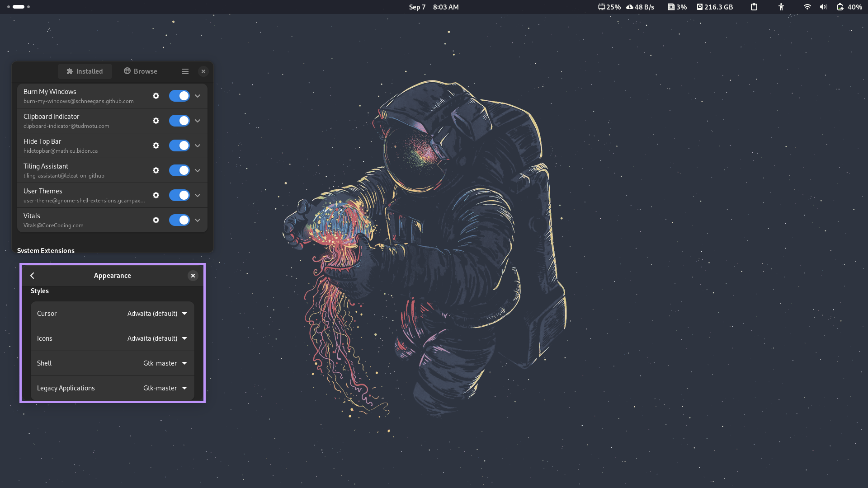Image resolution: width=868 pixels, height=488 pixels.
Task: Open Burn My Windows extension settings
Action: [x=156, y=96]
